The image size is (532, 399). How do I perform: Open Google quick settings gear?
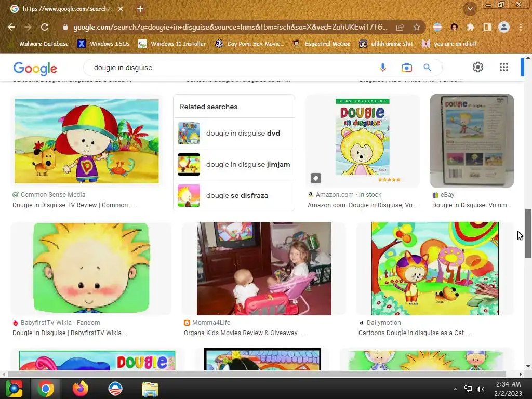[x=478, y=67]
